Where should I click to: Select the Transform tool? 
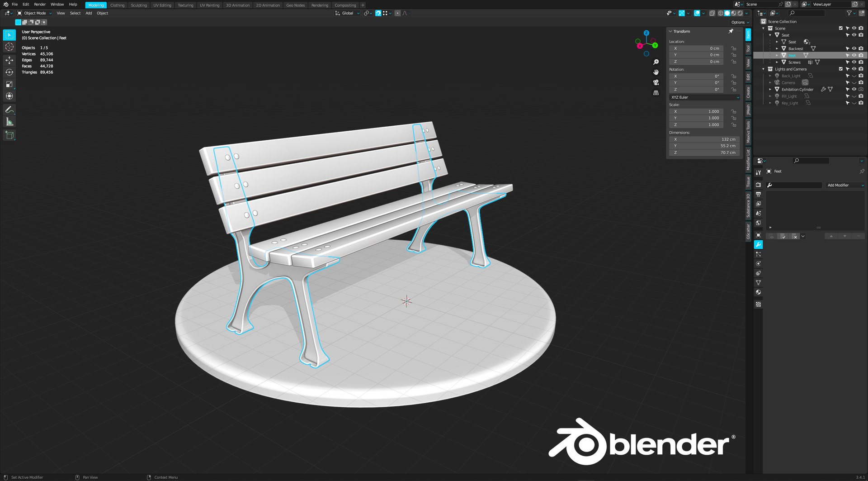[9, 96]
